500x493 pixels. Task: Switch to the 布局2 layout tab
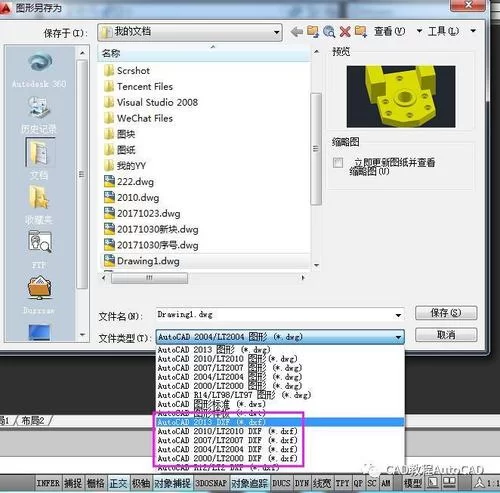(33, 421)
